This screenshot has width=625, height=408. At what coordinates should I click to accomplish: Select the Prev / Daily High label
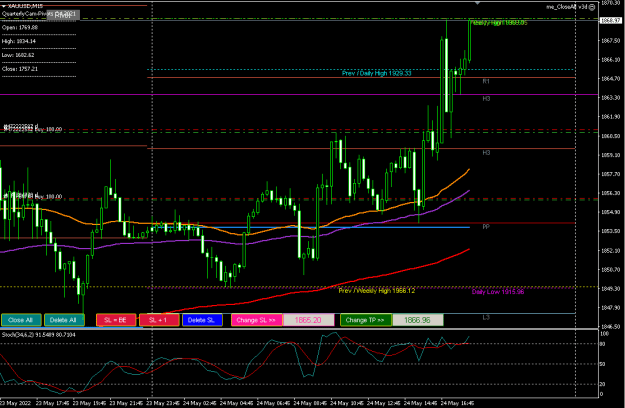tap(376, 73)
